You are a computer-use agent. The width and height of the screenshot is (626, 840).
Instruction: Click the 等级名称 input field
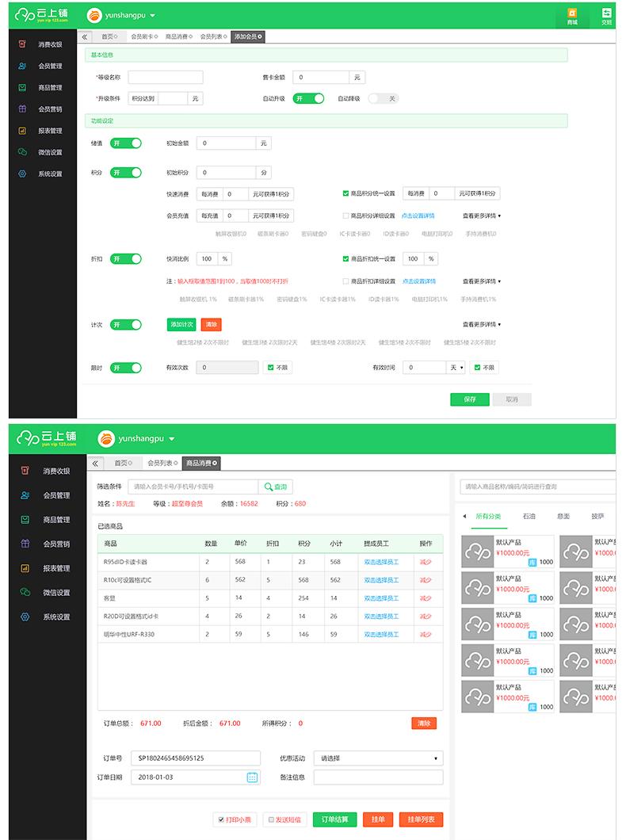(166, 78)
